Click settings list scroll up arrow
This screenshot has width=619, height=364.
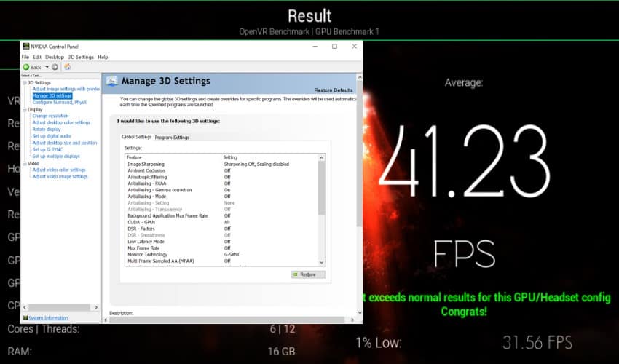(322, 157)
